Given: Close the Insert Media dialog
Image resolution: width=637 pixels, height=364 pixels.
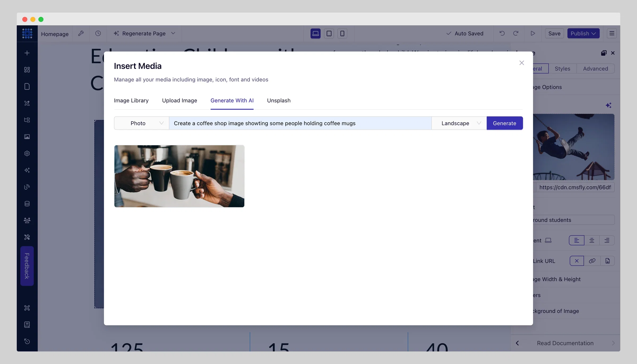Looking at the screenshot, I should pyautogui.click(x=522, y=63).
